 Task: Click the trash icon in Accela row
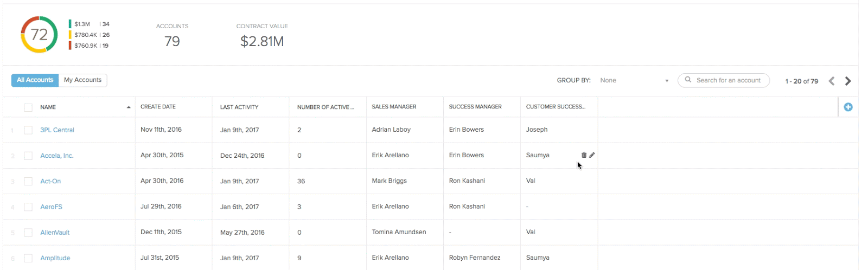[x=584, y=155]
